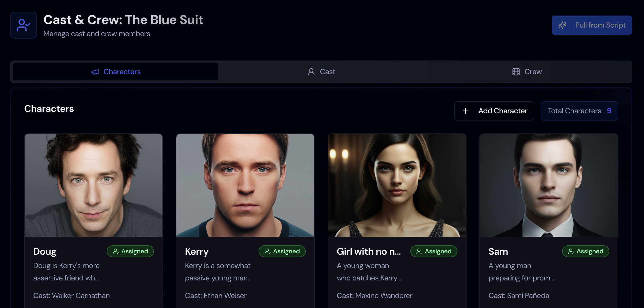Toggle Doug's Assigned status

130,251
